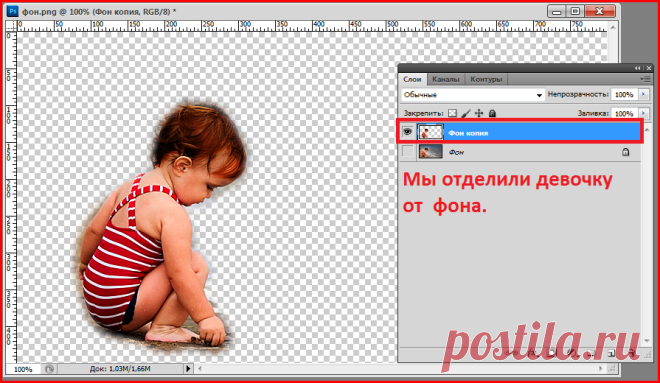Viewport: 660px width, 383px height.
Task: Open the Заливка slider arrow
Action: 644,113
